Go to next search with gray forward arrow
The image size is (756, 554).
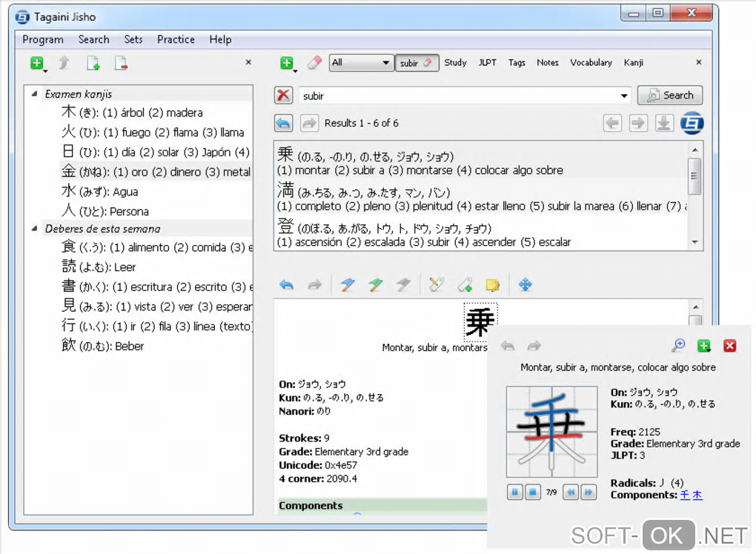coord(309,124)
